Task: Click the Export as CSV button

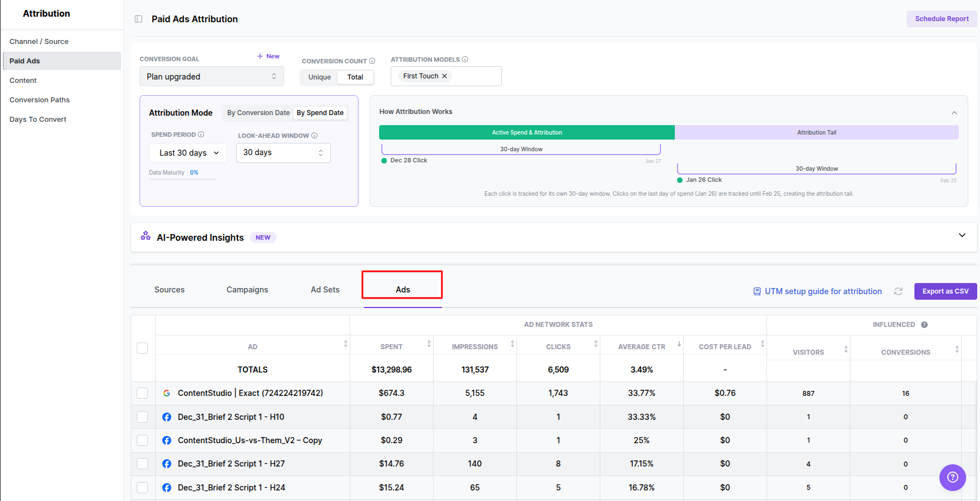Action: 945,291
